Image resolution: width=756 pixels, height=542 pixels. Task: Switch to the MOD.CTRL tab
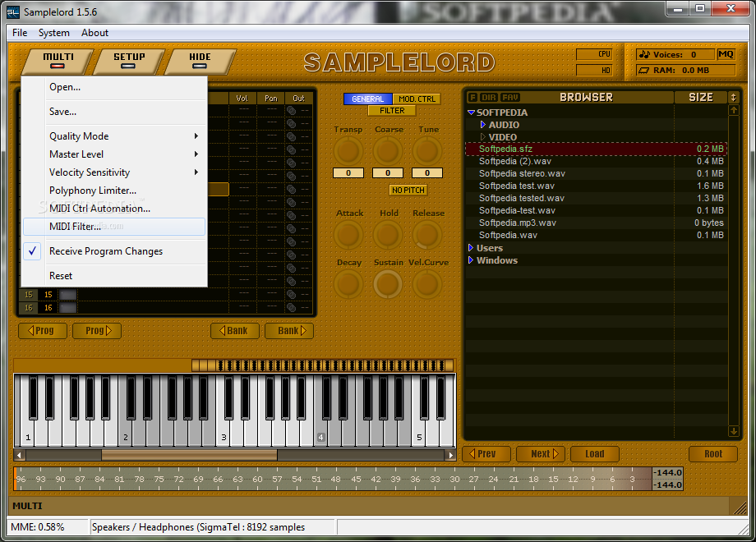[x=417, y=99]
